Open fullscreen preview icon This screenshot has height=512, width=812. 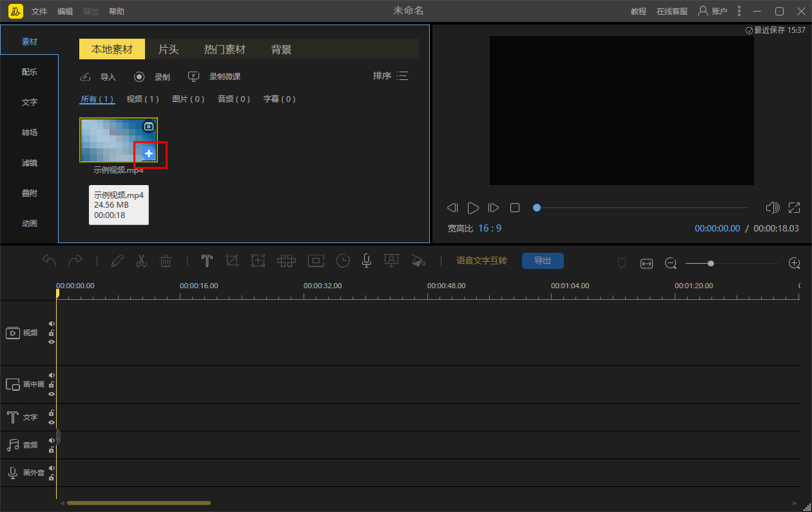[794, 208]
